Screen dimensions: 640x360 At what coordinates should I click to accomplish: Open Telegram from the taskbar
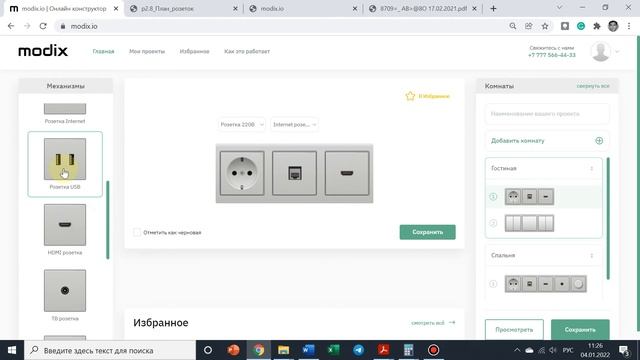pyautogui.click(x=358, y=350)
